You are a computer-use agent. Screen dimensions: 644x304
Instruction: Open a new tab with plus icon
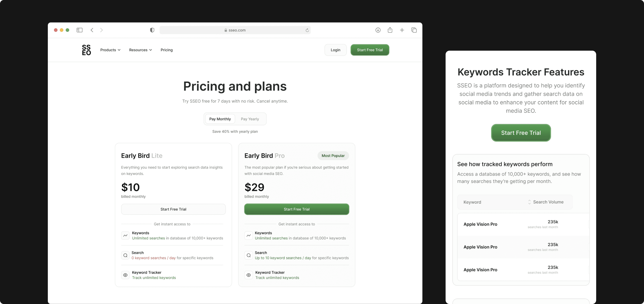pos(402,30)
